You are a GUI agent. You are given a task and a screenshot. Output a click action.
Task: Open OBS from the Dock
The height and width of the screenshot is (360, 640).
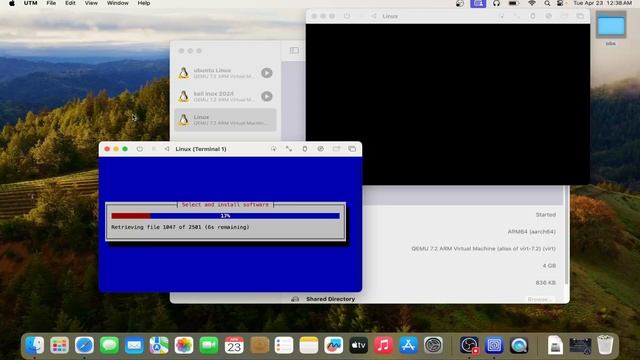(x=469, y=345)
